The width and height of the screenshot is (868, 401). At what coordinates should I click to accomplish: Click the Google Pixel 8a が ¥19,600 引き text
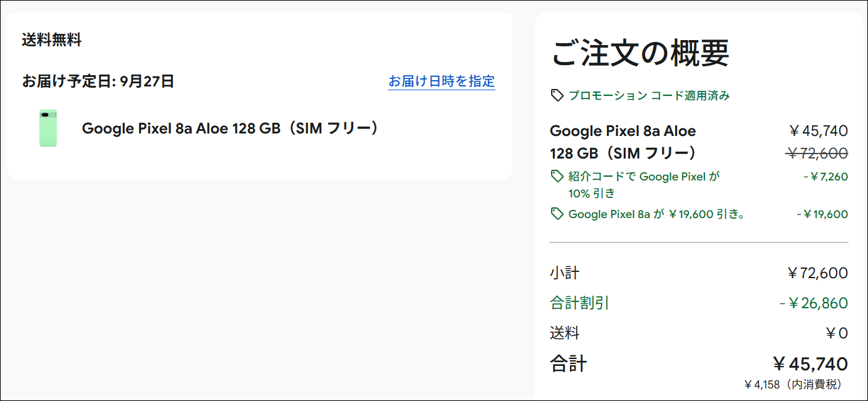tap(657, 214)
